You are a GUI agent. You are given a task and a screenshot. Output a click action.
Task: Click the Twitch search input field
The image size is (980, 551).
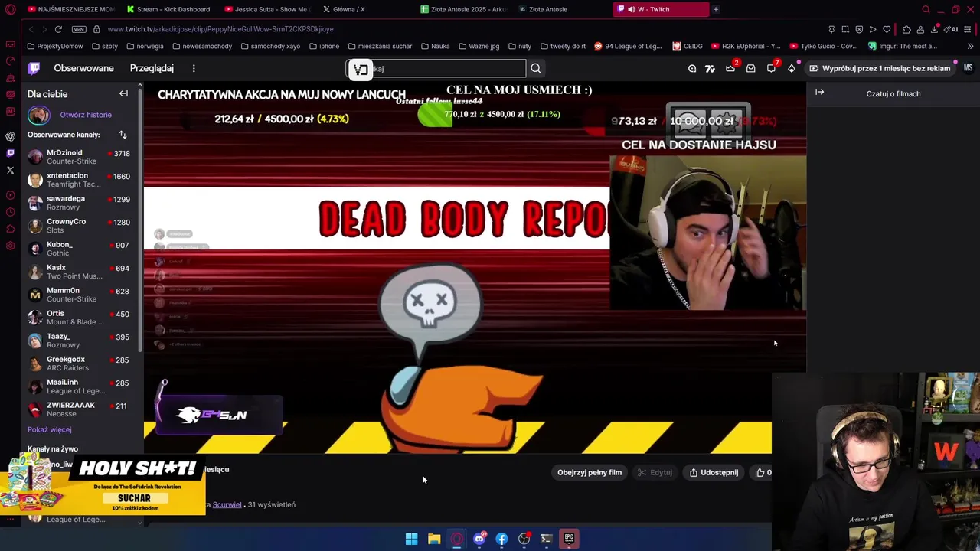coord(436,69)
